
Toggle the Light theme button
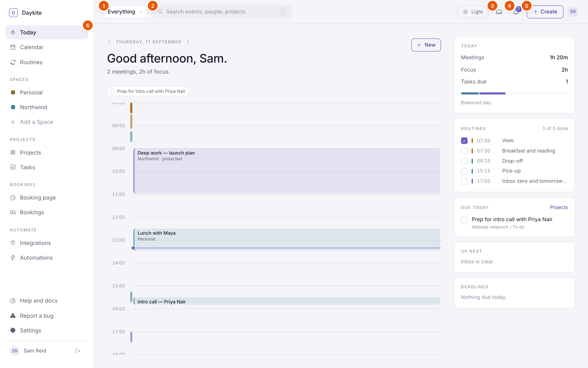coord(473,12)
